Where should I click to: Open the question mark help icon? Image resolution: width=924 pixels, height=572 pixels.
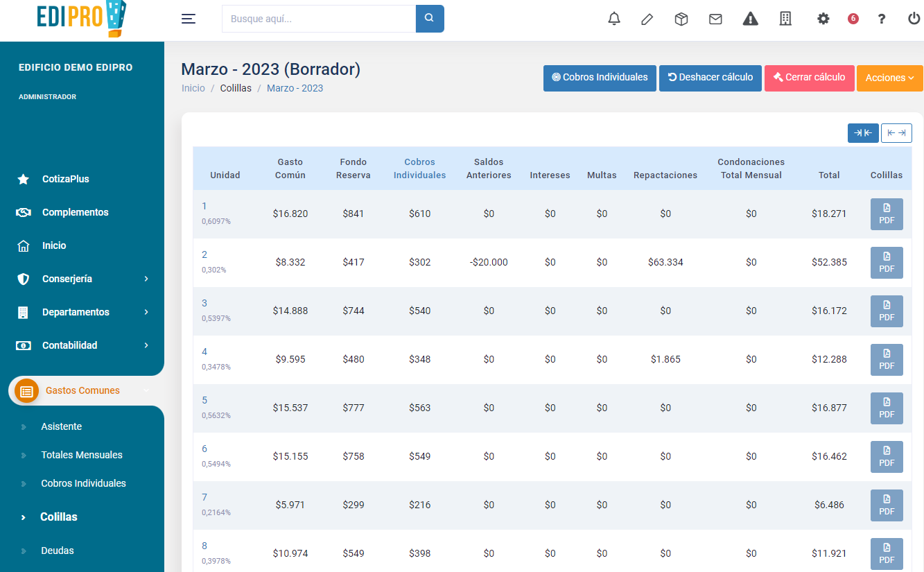pos(882,19)
